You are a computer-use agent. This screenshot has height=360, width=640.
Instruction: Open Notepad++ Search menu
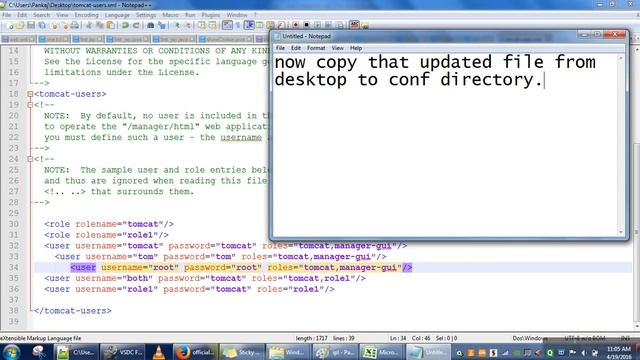[x=41, y=15]
